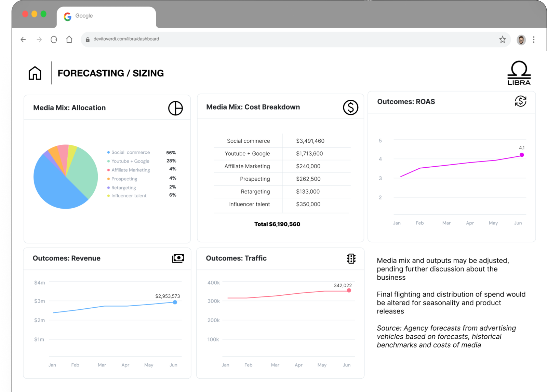Reload the page in browser
Viewport: 547px width, 392px height.
[54, 40]
